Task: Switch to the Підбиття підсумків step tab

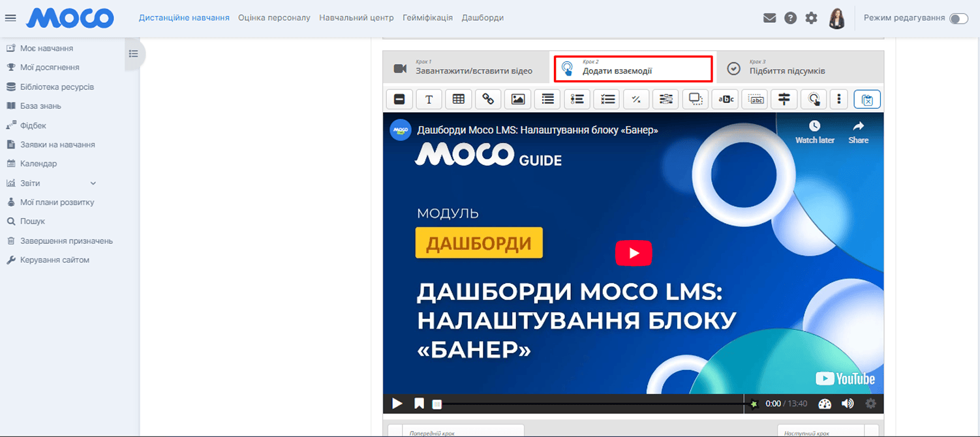Action: 786,68
